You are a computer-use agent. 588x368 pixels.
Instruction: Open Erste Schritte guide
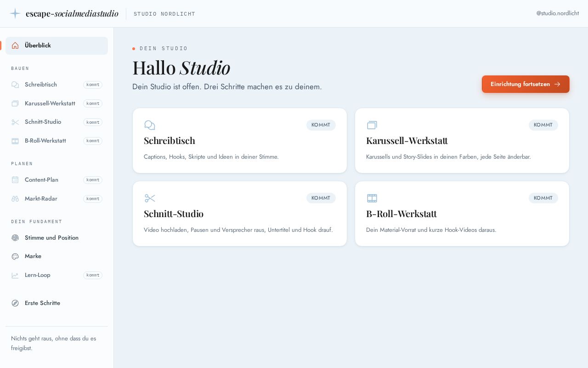(57, 303)
